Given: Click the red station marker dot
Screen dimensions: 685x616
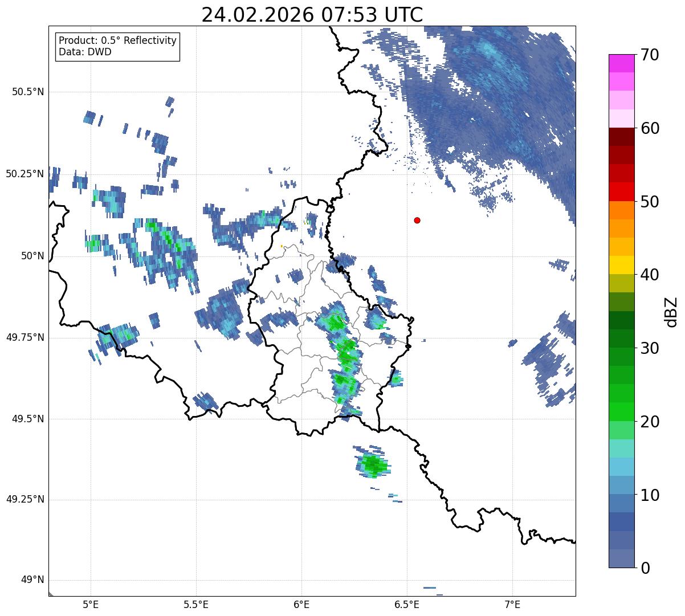Looking at the screenshot, I should (x=417, y=221).
